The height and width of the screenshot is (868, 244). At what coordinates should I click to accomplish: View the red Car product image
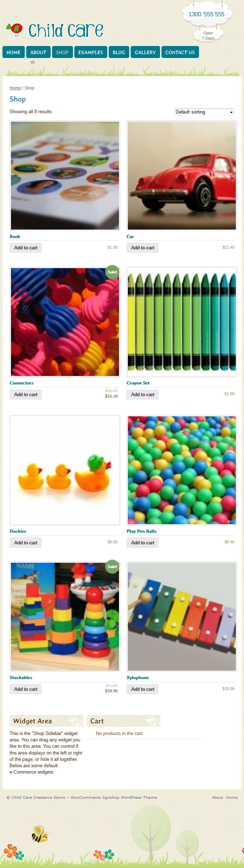(182, 176)
